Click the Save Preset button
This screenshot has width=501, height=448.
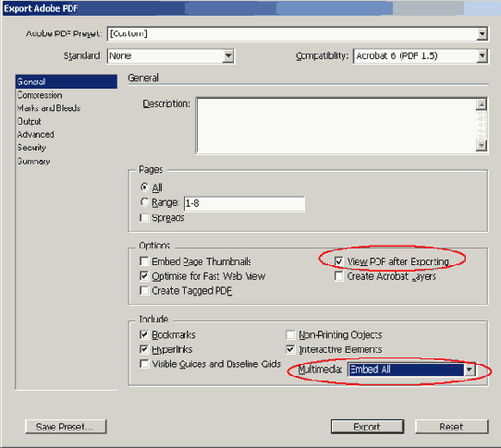(x=66, y=427)
